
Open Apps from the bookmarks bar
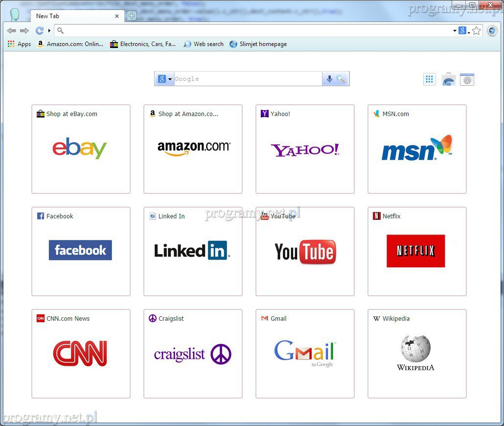coord(20,44)
